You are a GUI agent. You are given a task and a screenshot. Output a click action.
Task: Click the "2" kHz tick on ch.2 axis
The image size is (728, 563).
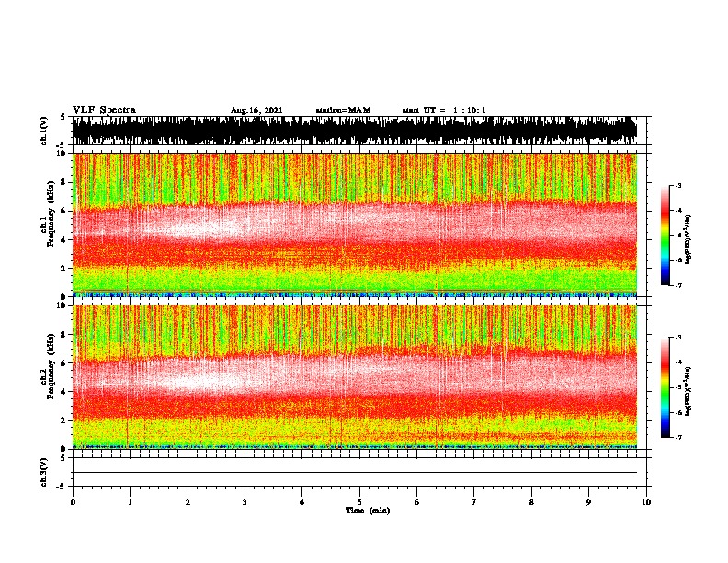pyautogui.click(x=64, y=420)
